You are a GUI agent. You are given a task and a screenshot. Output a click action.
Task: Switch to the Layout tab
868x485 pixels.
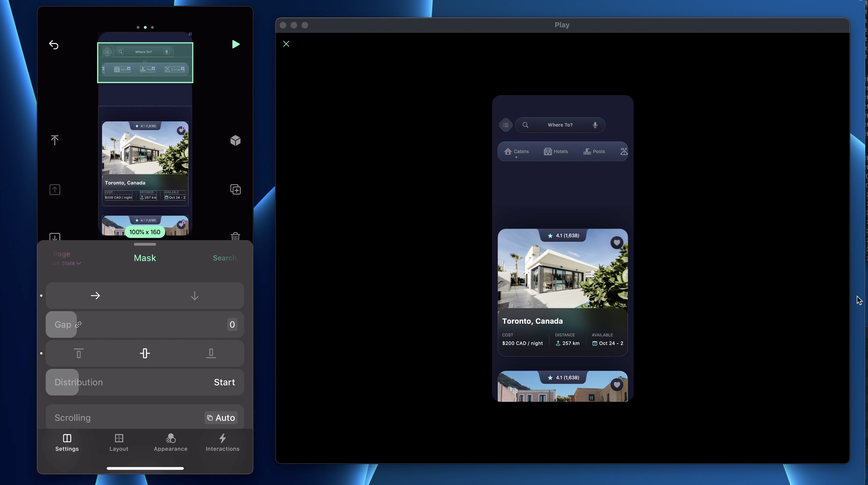(119, 442)
